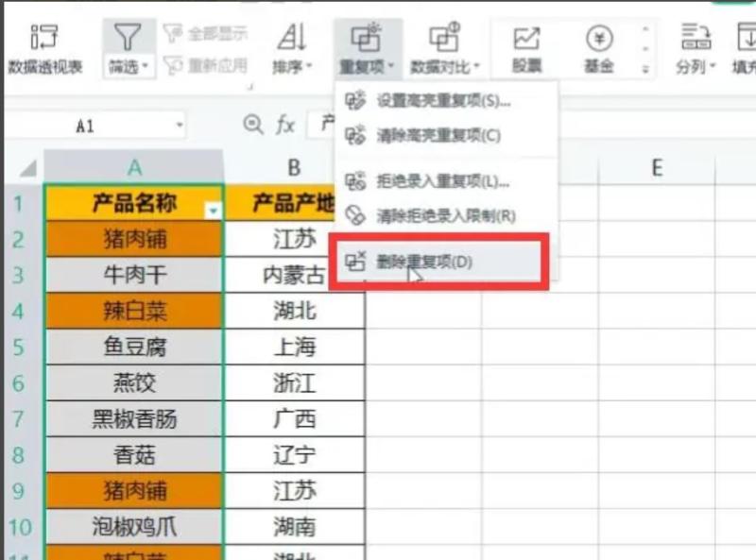Expand the 数据对比 dropdown arrow
Image resolution: width=756 pixels, height=560 pixels.
click(x=477, y=65)
